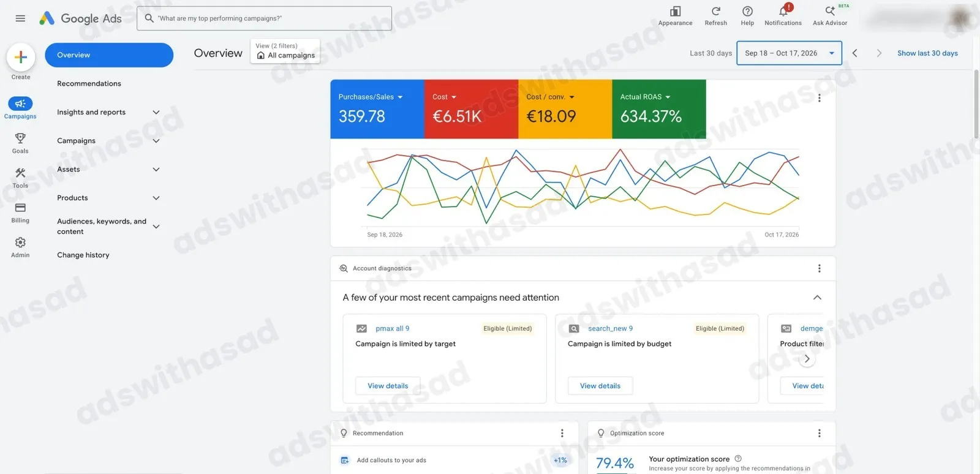Open the Tools wrench section
This screenshot has width=980, height=474.
click(x=20, y=178)
